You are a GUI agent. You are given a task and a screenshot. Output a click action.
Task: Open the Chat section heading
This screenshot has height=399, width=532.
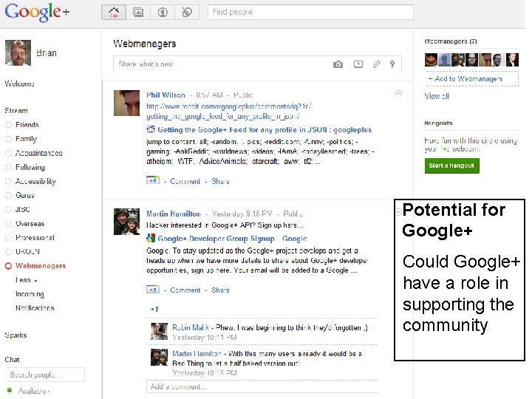[x=12, y=360]
